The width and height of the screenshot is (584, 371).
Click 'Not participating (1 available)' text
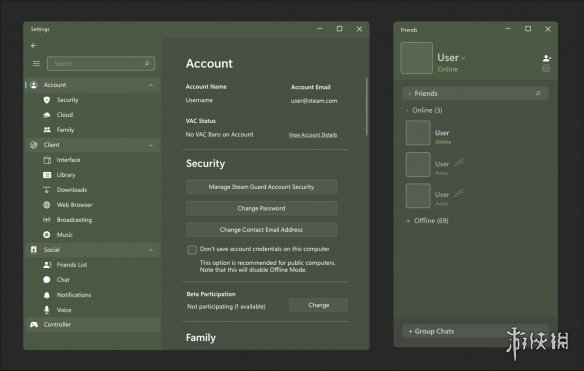coord(226,307)
